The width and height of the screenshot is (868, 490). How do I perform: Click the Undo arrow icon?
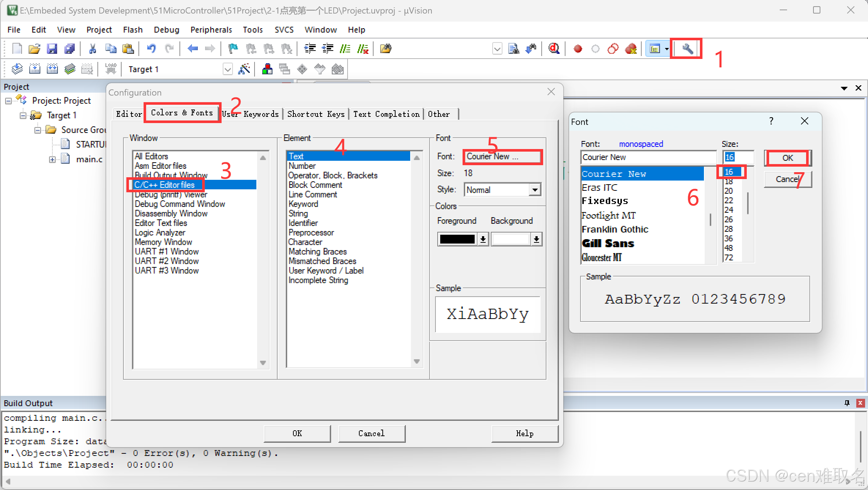[151, 49]
